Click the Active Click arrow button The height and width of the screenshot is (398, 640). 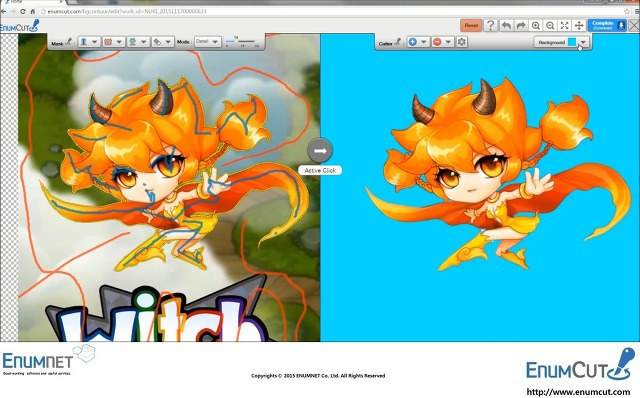[320, 151]
